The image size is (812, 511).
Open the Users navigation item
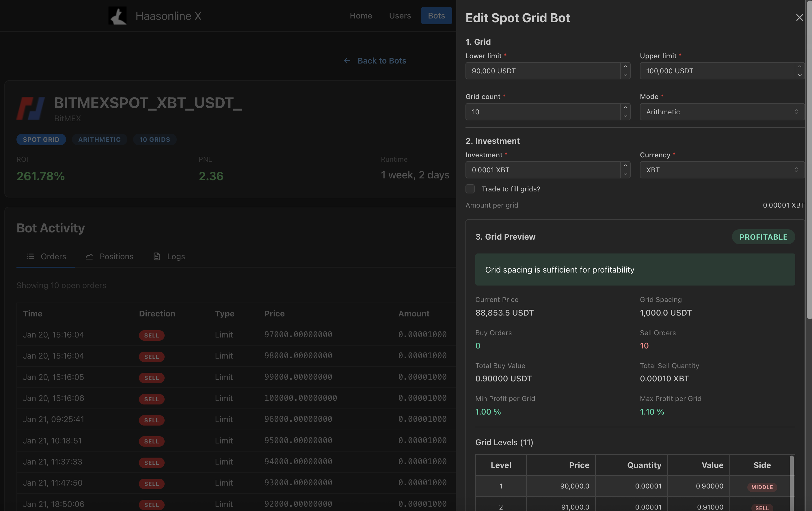(400, 16)
